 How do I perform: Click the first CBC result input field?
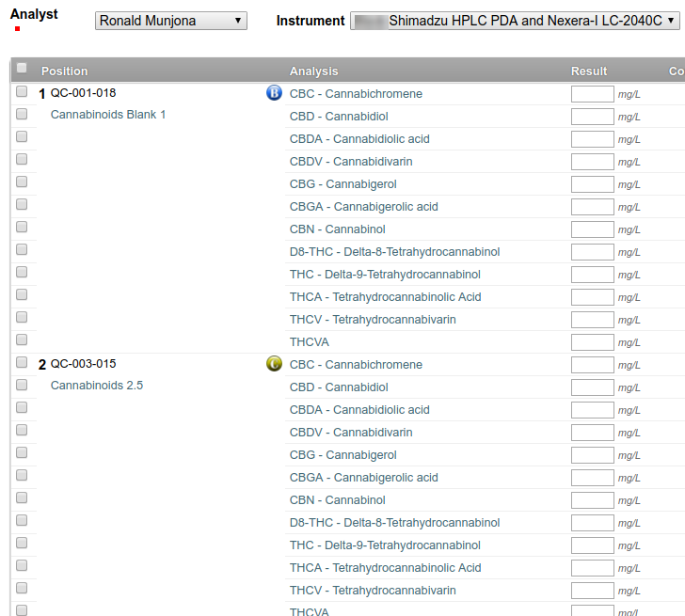click(592, 94)
